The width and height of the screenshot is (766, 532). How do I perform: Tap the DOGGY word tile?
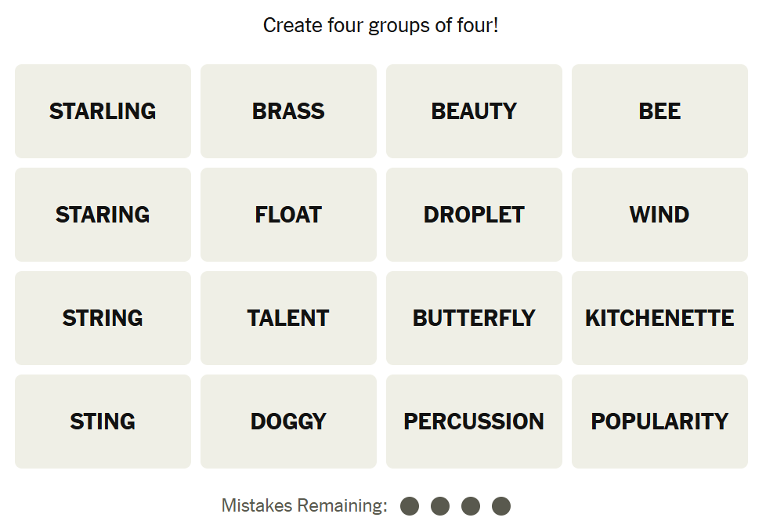coord(288,422)
